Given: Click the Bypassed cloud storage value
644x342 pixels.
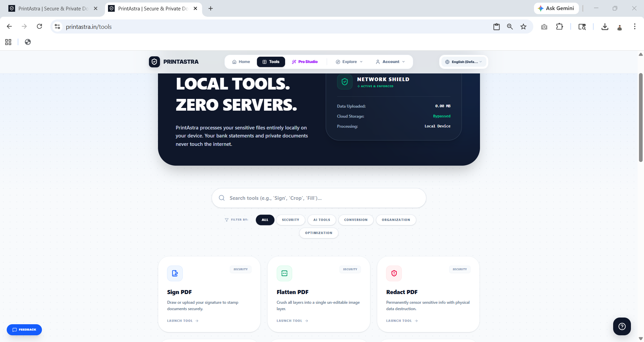Looking at the screenshot, I should (x=442, y=116).
